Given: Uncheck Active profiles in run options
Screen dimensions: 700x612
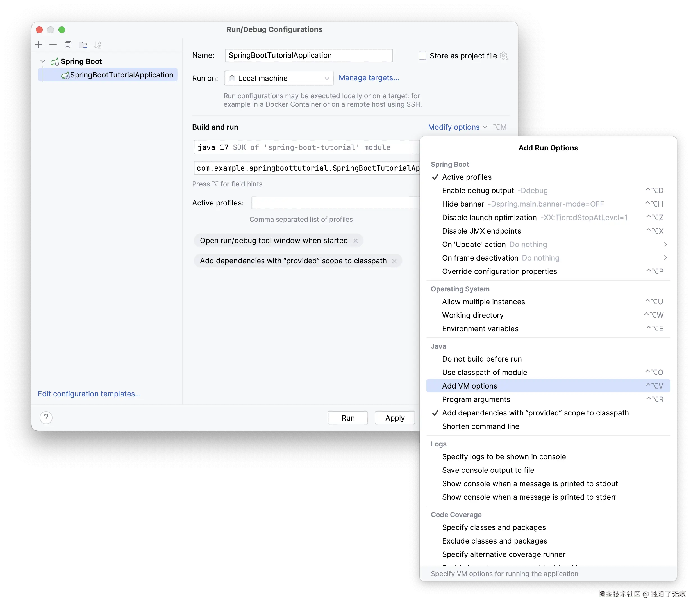Looking at the screenshot, I should pos(467,177).
